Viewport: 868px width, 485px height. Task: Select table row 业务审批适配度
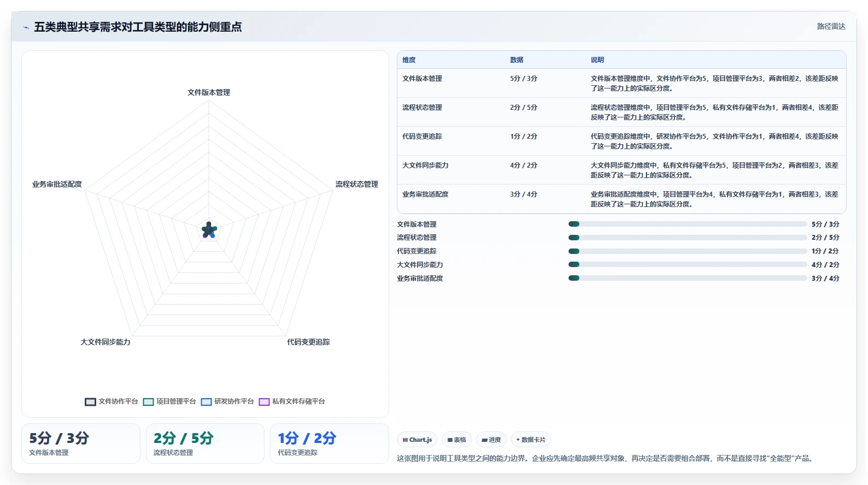click(621, 199)
